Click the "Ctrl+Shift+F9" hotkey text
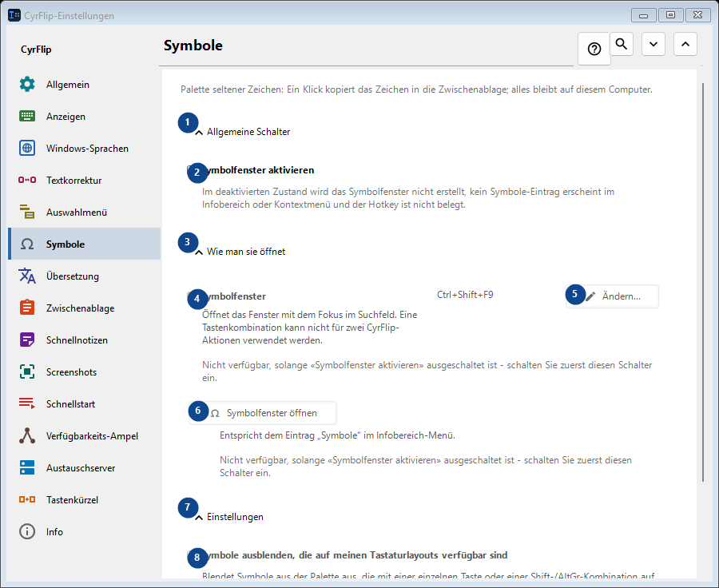The image size is (719, 588). click(x=465, y=295)
